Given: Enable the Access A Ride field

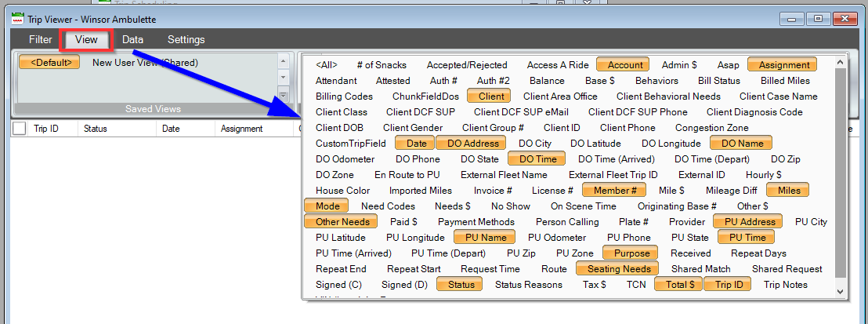Looking at the screenshot, I should (x=558, y=65).
